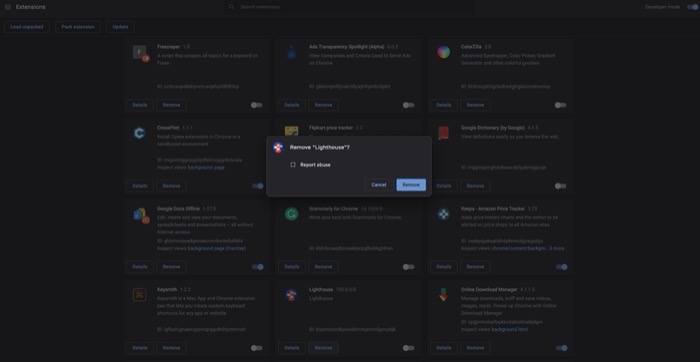Click the Pack extension button
This screenshot has height=362, width=700.
[78, 27]
